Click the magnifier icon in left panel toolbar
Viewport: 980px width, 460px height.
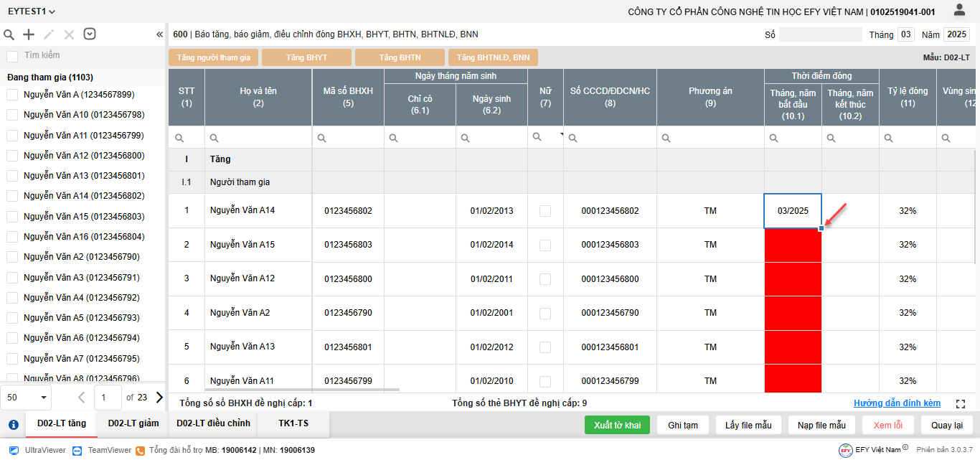pyautogui.click(x=9, y=34)
